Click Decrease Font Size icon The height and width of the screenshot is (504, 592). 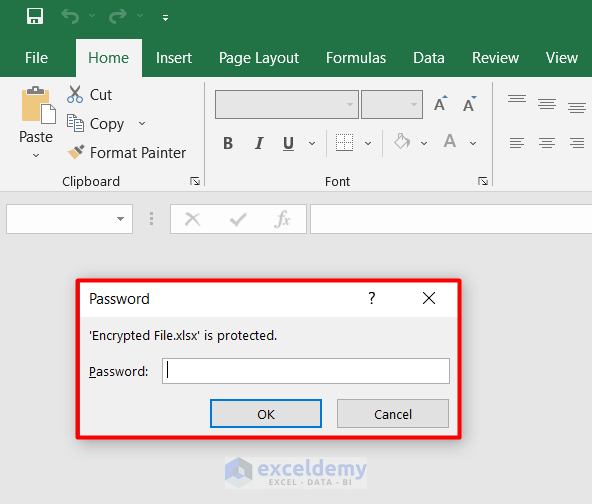(470, 104)
